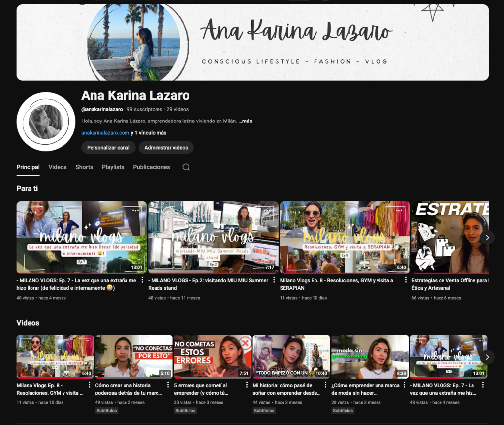Open more options for '5 errores que cometí' video

(246, 385)
